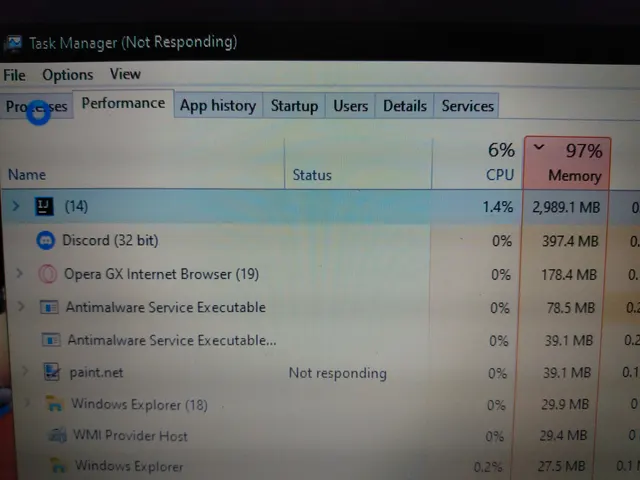Click the 397.4 MB memory value
This screenshot has height=480, width=640.
[570, 241]
